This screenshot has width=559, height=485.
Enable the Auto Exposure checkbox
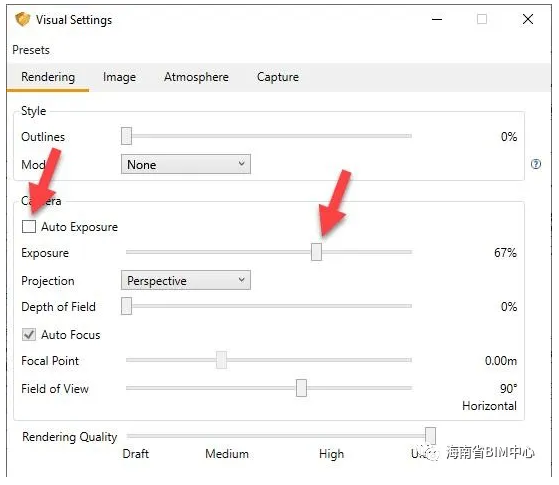pyautogui.click(x=29, y=226)
